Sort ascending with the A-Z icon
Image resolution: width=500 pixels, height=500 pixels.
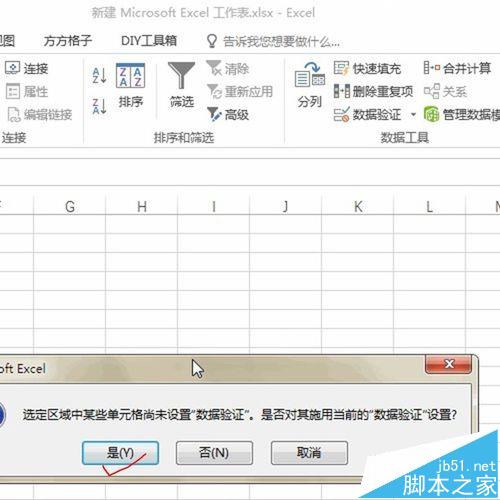click(x=99, y=75)
